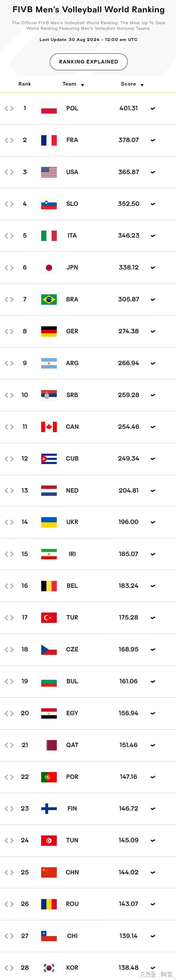Sort by the Team column arrow
This screenshot has width=176, height=980.
82,85
